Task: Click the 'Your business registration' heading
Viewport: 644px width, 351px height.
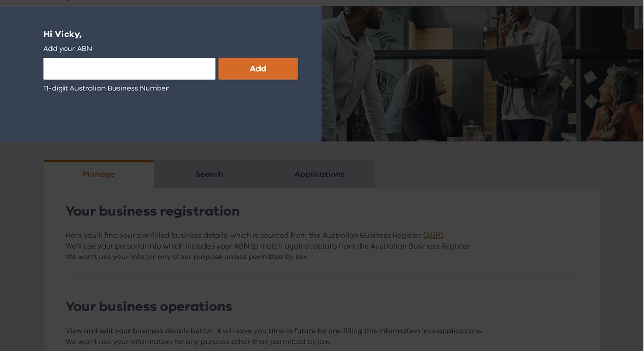Action: [152, 211]
